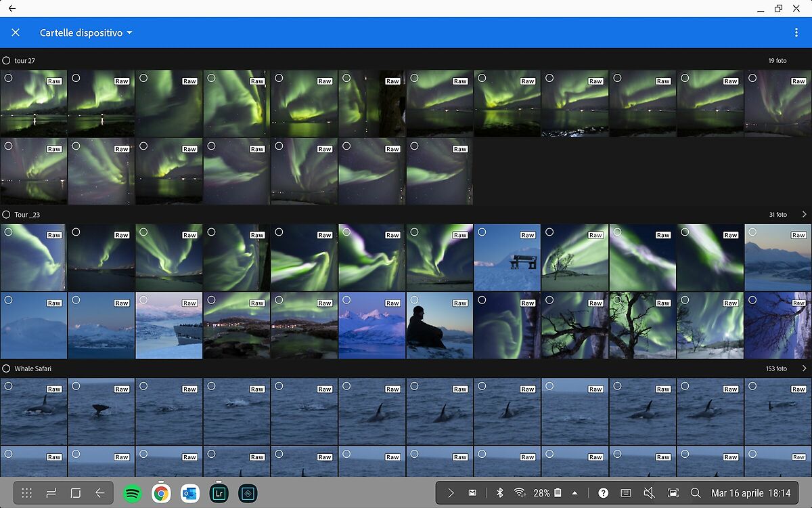The width and height of the screenshot is (812, 508).
Task: Open the date and time display
Action: coord(750,493)
